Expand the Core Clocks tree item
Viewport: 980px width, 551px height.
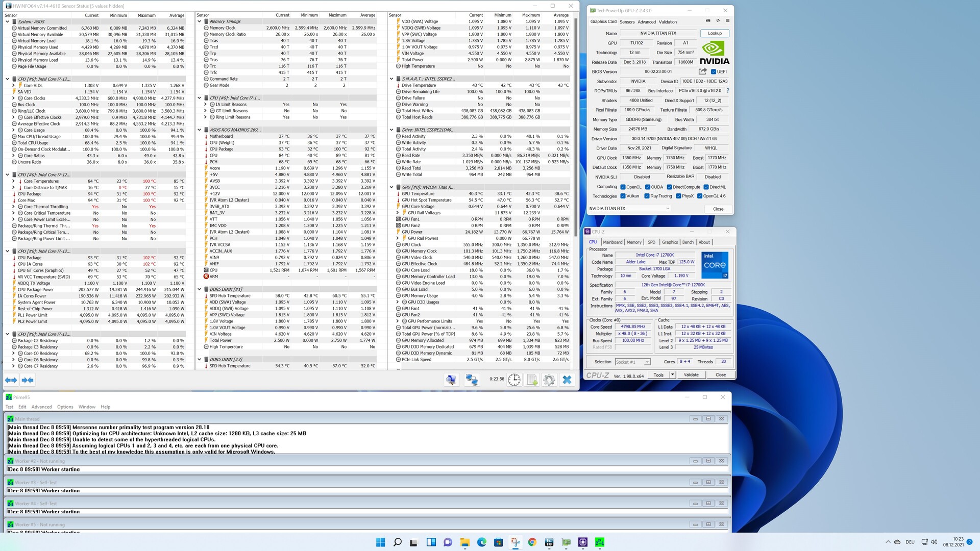point(14,98)
